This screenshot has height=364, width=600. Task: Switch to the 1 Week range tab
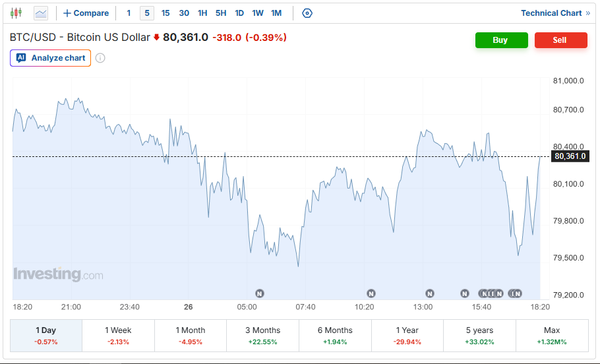pos(118,336)
